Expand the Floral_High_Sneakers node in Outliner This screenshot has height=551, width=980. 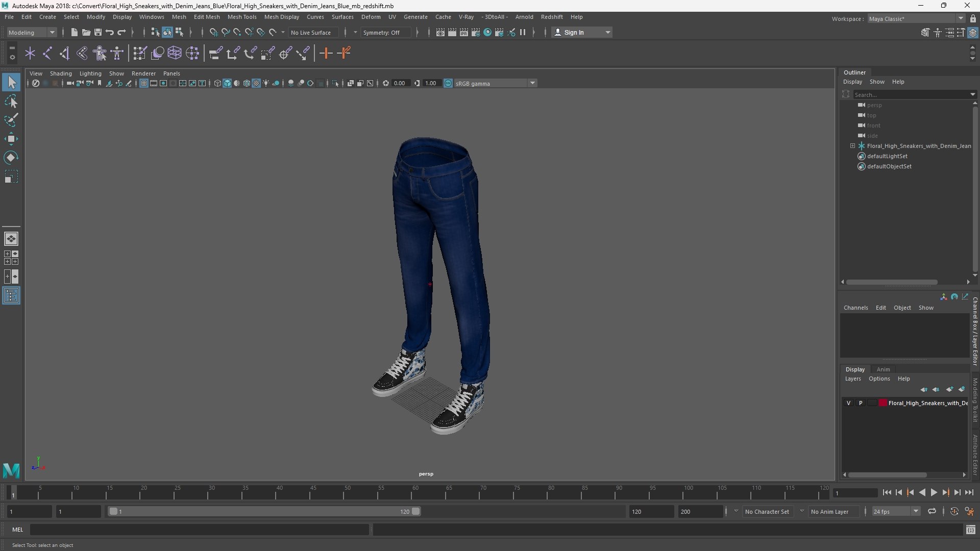852,146
